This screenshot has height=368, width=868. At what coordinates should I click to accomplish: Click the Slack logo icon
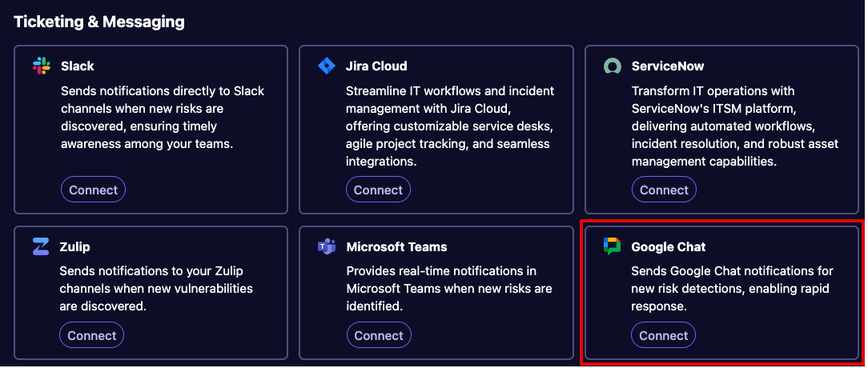[x=42, y=66]
